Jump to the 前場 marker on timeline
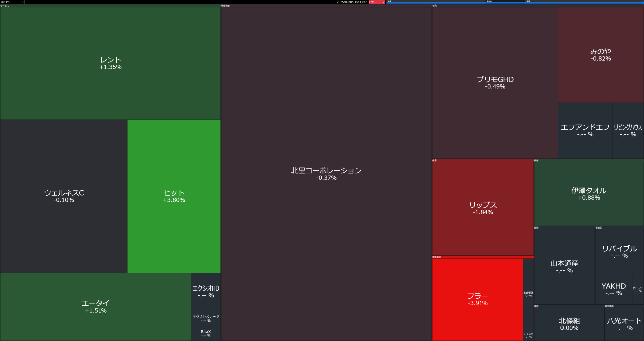 (389, 1)
